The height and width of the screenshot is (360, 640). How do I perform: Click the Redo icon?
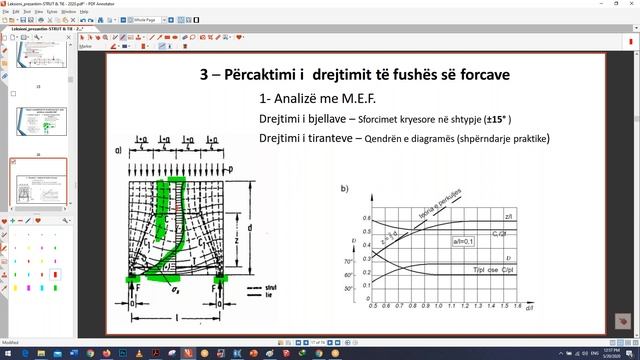coord(91,20)
